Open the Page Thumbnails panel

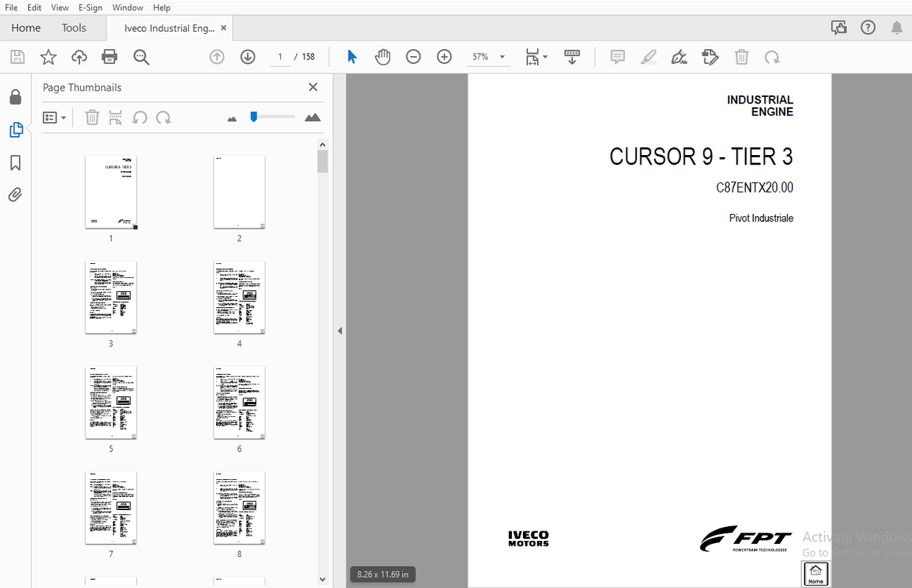click(15, 129)
